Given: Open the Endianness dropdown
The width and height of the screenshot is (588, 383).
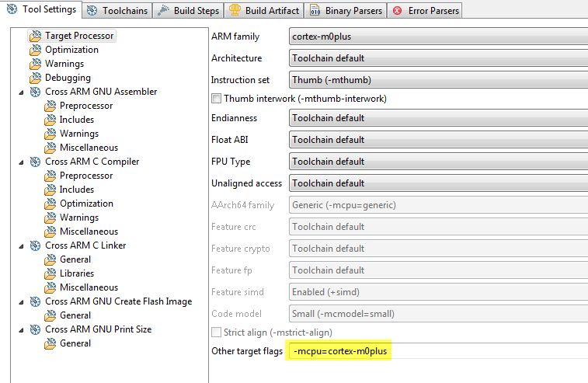Looking at the screenshot, I should 438,118.
